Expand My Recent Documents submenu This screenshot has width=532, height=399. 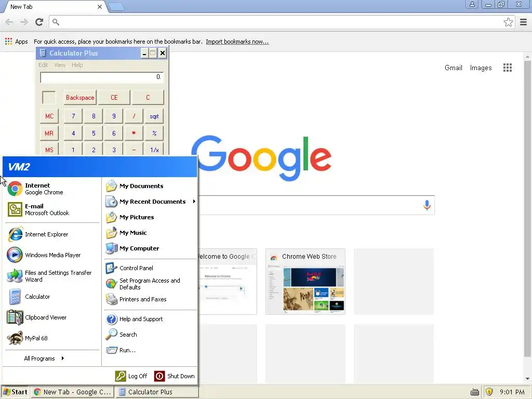click(150, 202)
